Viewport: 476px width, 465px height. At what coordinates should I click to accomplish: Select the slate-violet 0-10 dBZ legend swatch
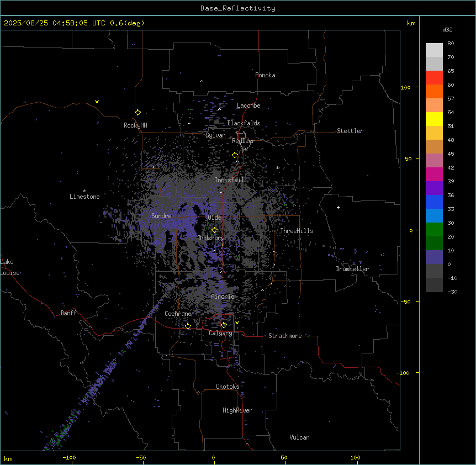434,257
